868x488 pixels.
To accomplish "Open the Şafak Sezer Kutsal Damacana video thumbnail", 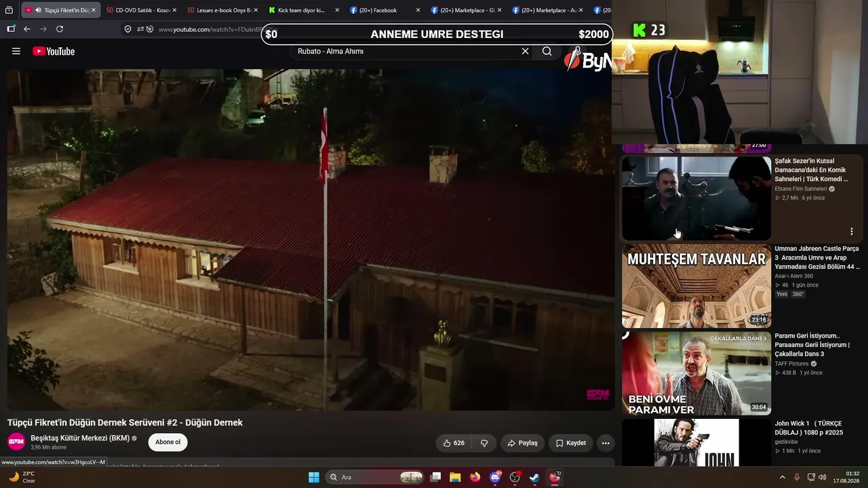I will 696,199.
